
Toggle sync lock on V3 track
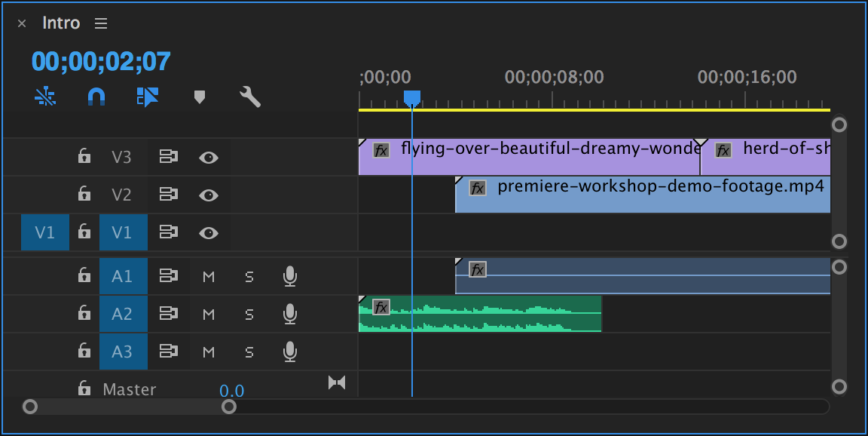coord(168,157)
